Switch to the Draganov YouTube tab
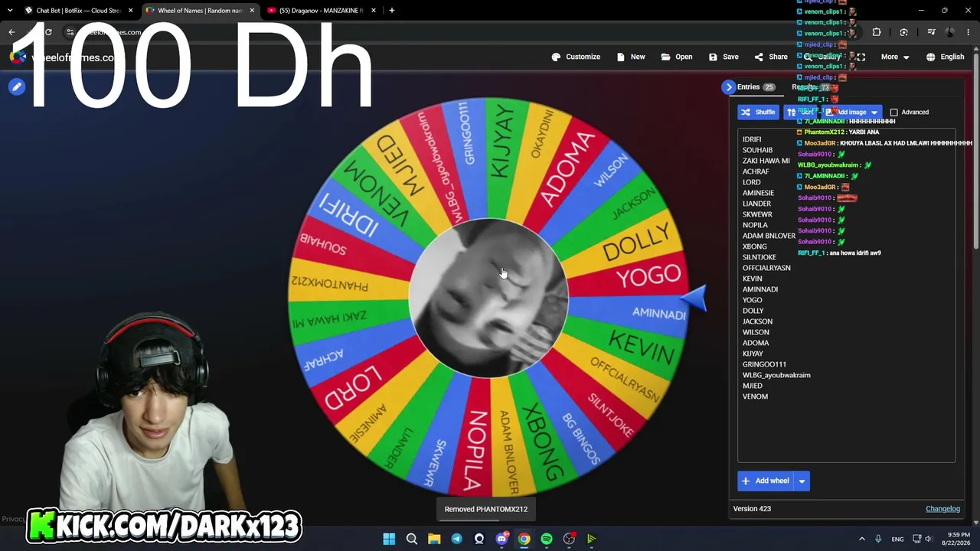This screenshot has height=551, width=980. [x=321, y=11]
